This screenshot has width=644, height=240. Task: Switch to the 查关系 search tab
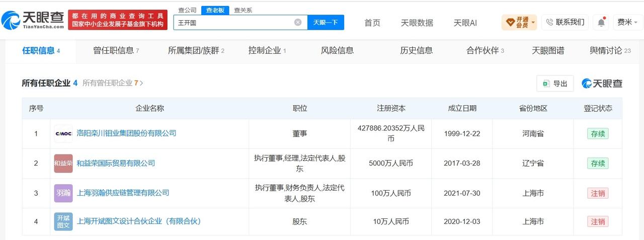point(243,10)
